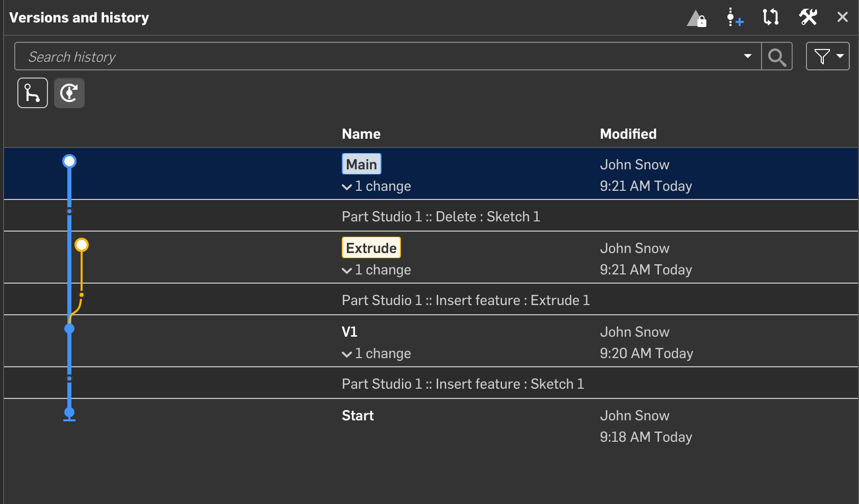Click the yellow Extrude branch node
This screenshot has width=859, height=504.
coord(82,245)
